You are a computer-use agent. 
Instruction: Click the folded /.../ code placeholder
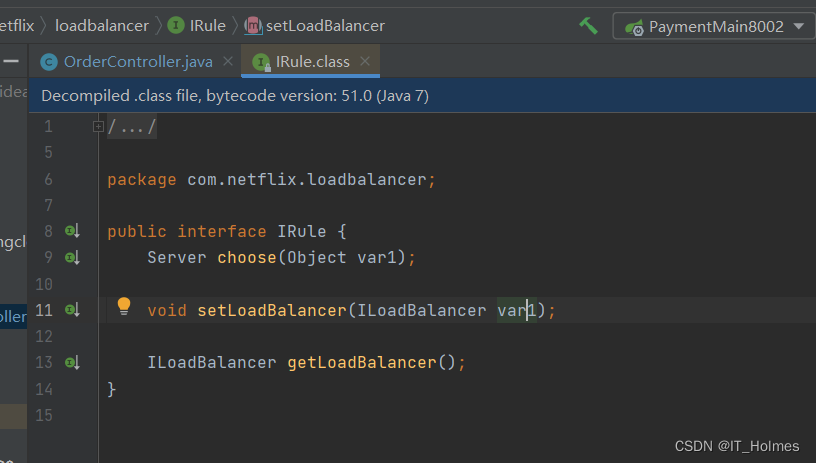[132, 127]
